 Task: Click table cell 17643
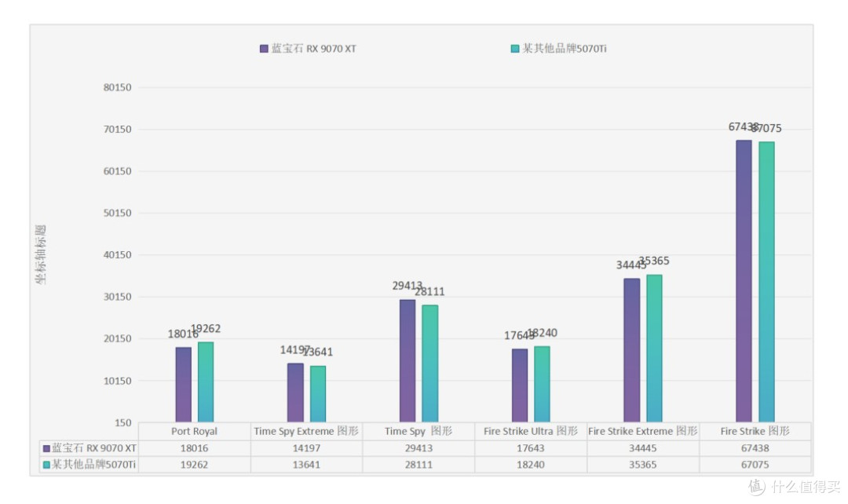(x=531, y=448)
